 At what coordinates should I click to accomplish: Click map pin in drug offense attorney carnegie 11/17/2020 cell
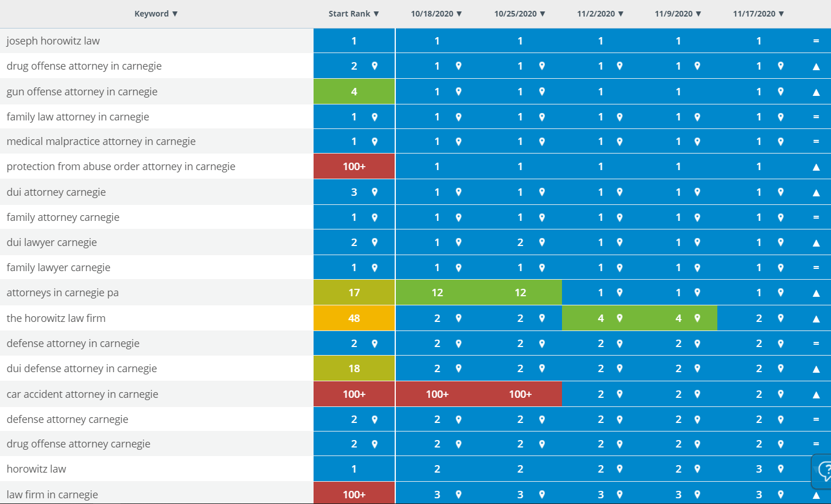(781, 443)
